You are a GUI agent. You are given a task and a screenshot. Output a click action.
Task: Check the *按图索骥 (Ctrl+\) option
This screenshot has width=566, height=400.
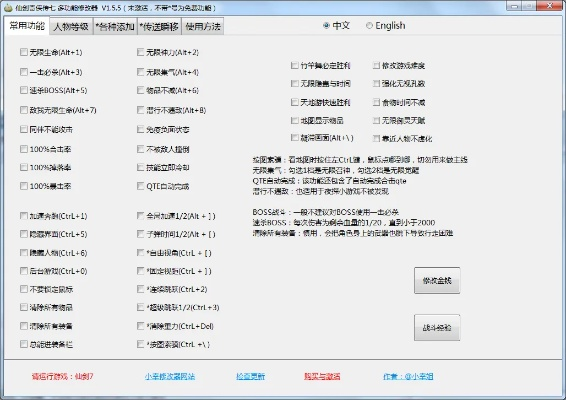click(140, 344)
